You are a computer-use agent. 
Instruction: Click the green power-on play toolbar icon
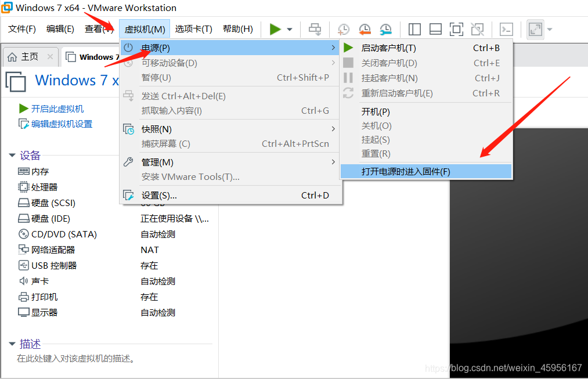pyautogui.click(x=275, y=29)
